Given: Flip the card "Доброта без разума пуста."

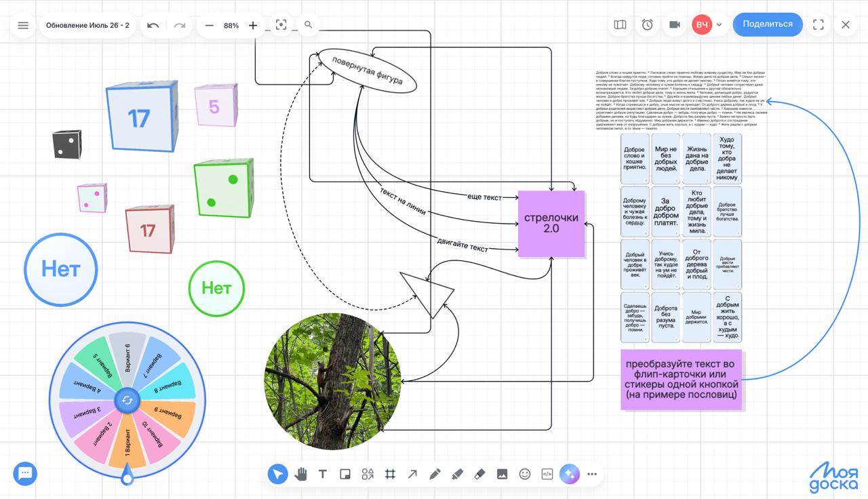Looking at the screenshot, I should (666, 317).
